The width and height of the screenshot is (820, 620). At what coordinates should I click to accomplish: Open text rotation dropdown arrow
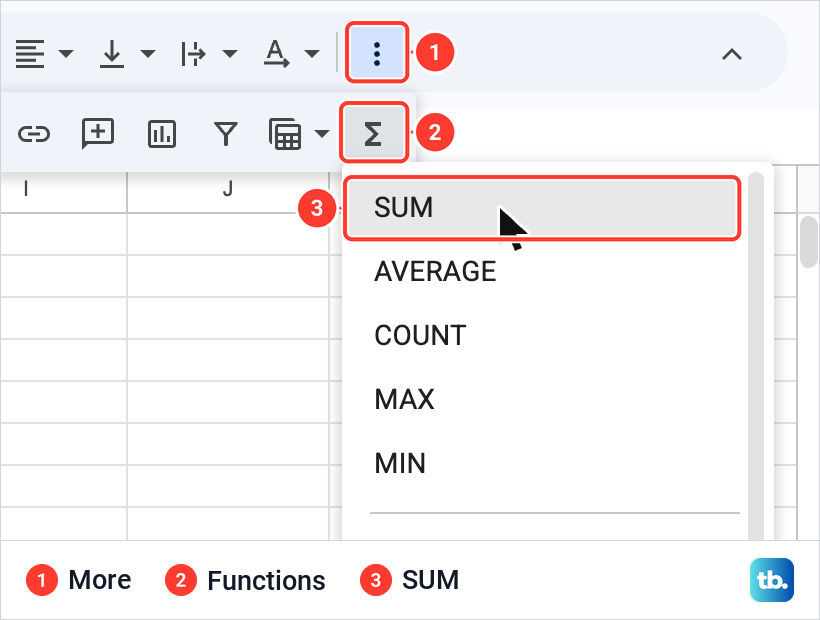coord(312,53)
